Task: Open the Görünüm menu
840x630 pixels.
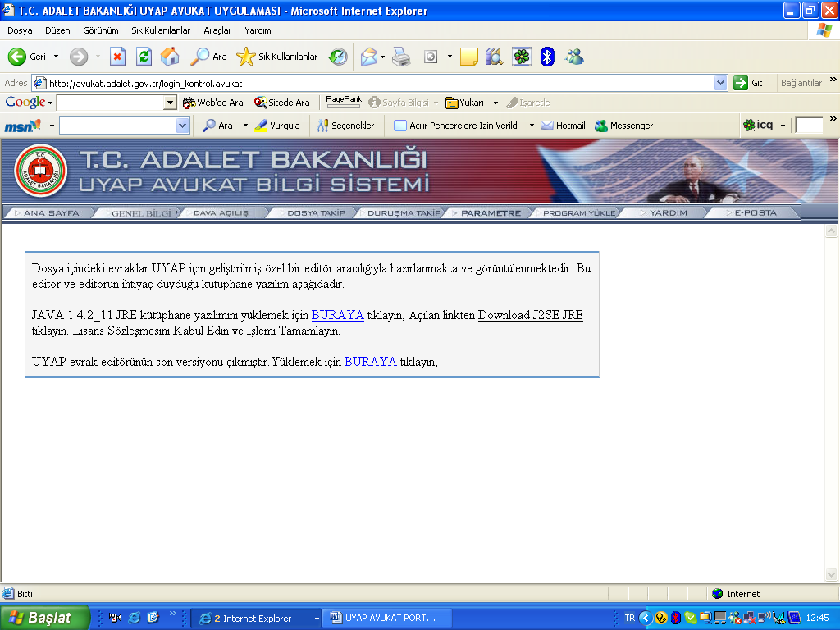Action: click(x=101, y=30)
